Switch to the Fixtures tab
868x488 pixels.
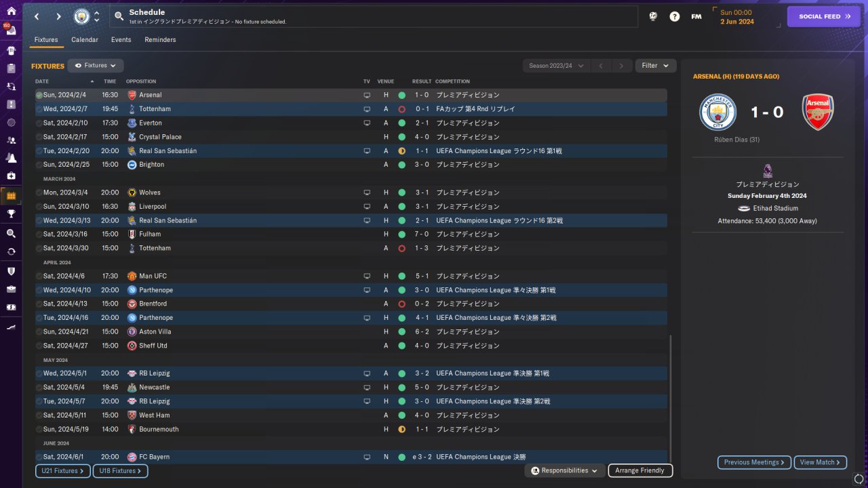point(46,40)
